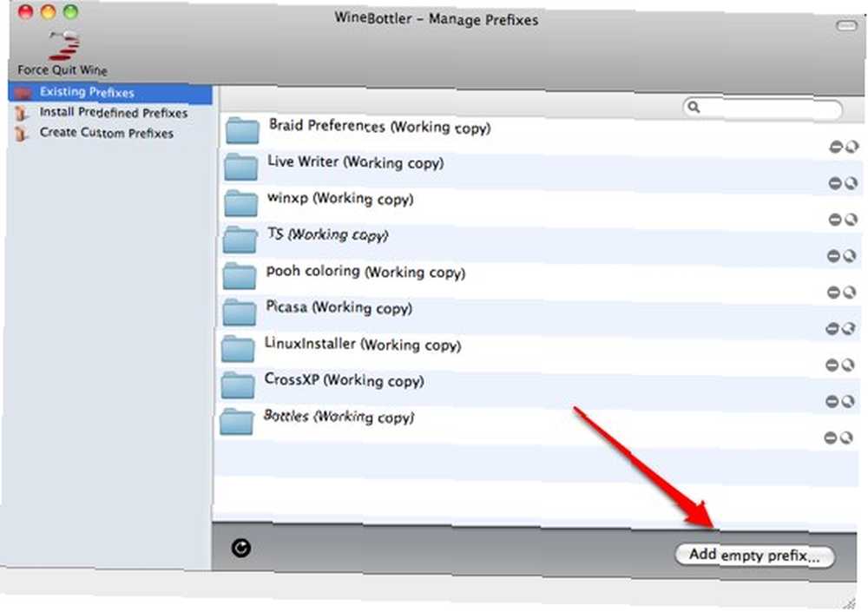Click the green zoom window button

[71, 11]
